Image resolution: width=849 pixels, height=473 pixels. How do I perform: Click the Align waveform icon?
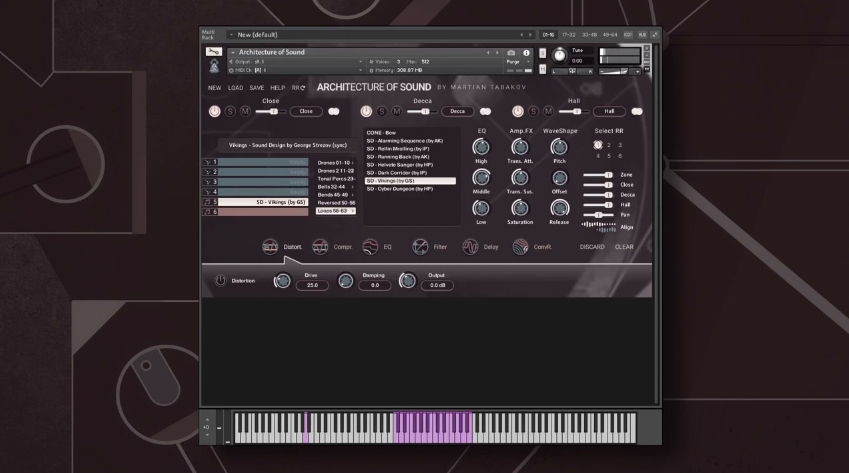pos(599,227)
